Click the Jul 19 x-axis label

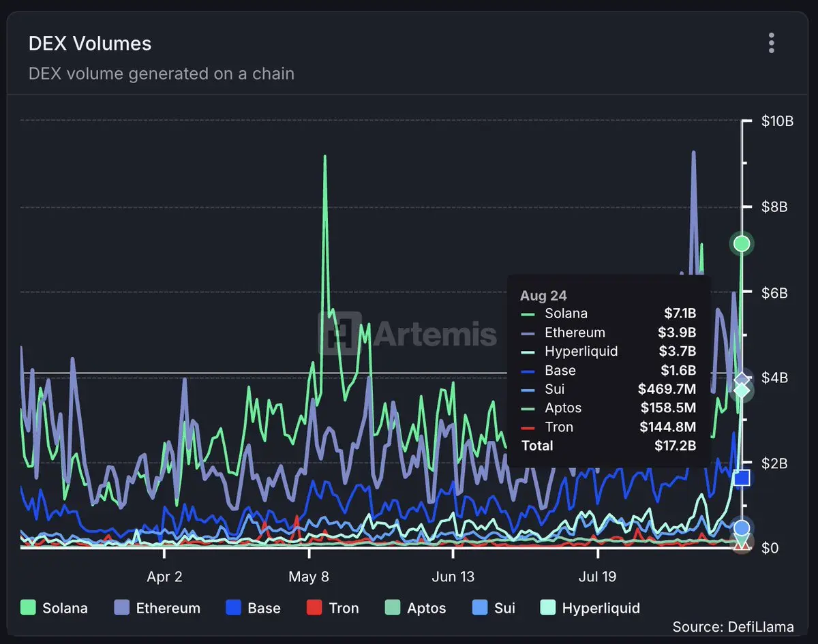597,577
